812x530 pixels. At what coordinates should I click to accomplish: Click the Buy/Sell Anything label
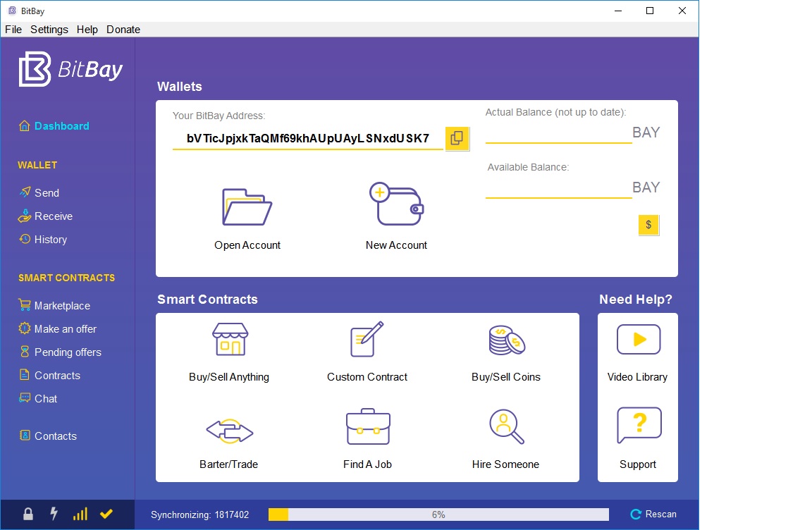point(229,377)
